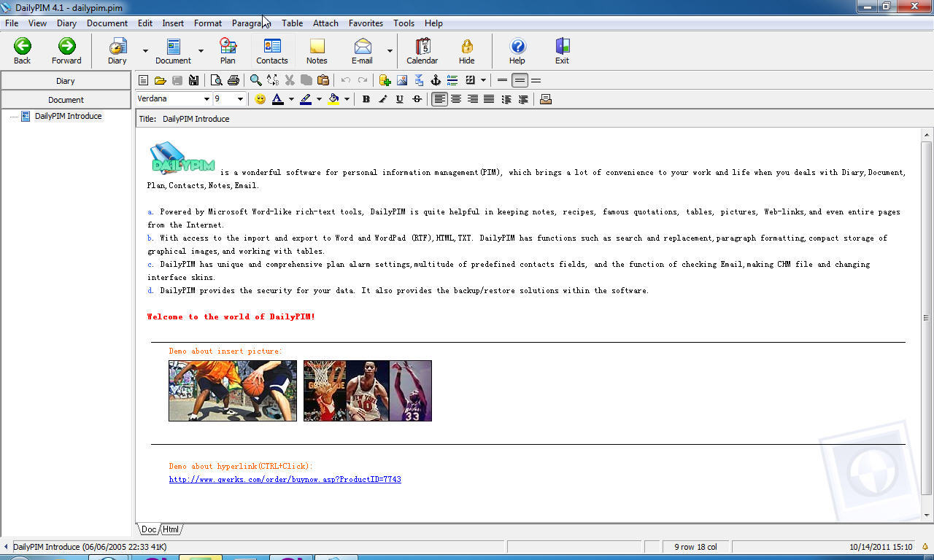Click the Document panel header button
Viewport: 934px width, 560px height.
(66, 100)
